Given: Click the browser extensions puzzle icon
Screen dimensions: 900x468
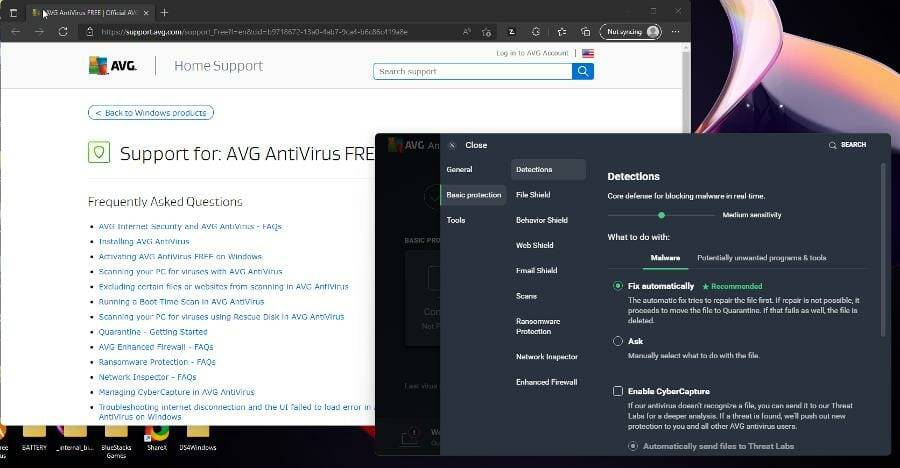Looking at the screenshot, I should (536, 32).
